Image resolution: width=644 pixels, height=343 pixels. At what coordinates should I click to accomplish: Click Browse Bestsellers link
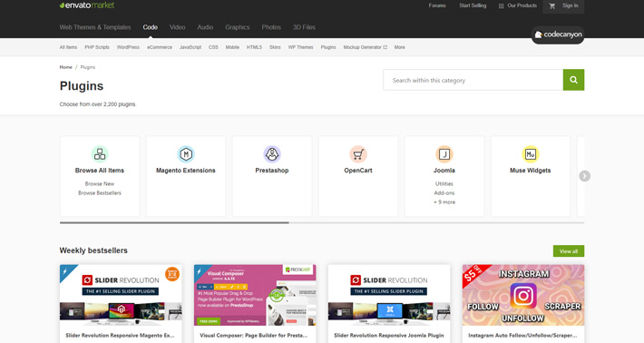coord(100,192)
